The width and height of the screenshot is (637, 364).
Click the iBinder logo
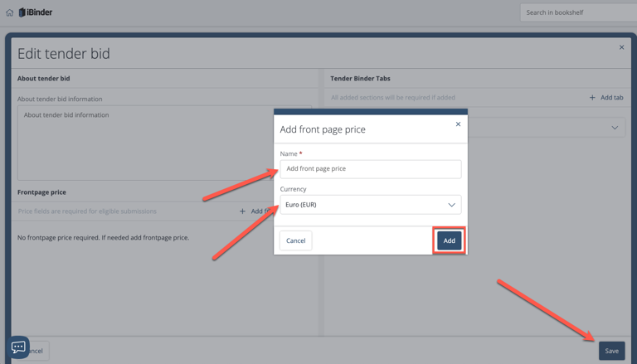(x=36, y=12)
